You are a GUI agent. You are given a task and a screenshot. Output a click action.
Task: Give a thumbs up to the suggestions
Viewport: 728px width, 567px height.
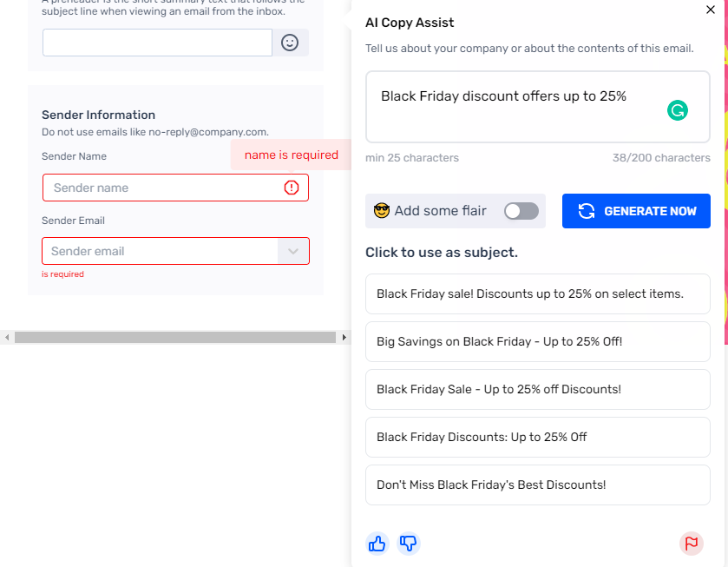pyautogui.click(x=377, y=543)
